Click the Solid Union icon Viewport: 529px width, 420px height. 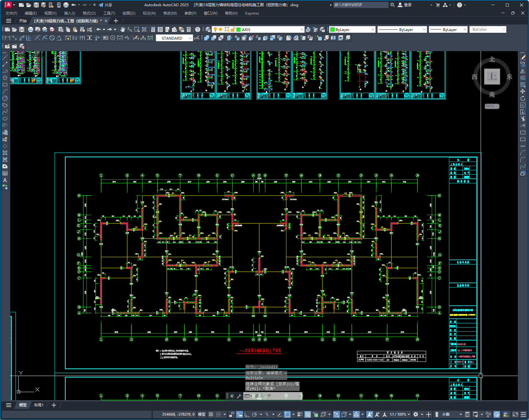pyautogui.click(x=207, y=38)
